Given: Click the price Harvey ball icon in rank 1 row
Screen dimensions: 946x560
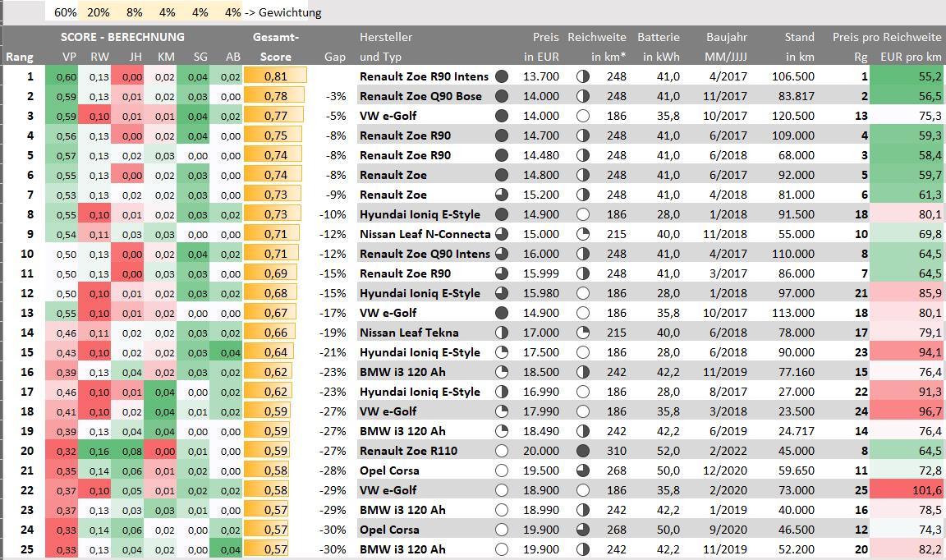Looking at the screenshot, I should point(502,76).
